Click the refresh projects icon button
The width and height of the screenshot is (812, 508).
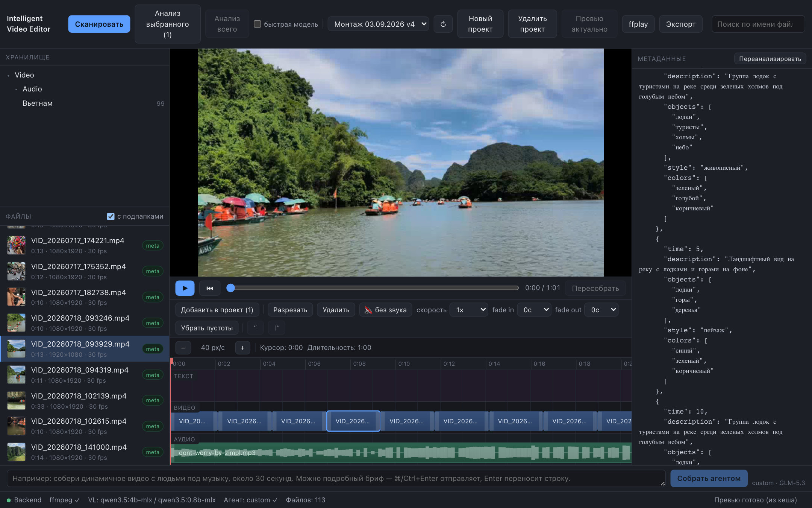443,24
